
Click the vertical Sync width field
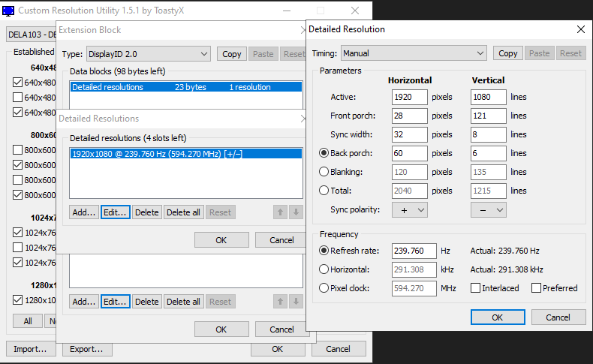(488, 134)
